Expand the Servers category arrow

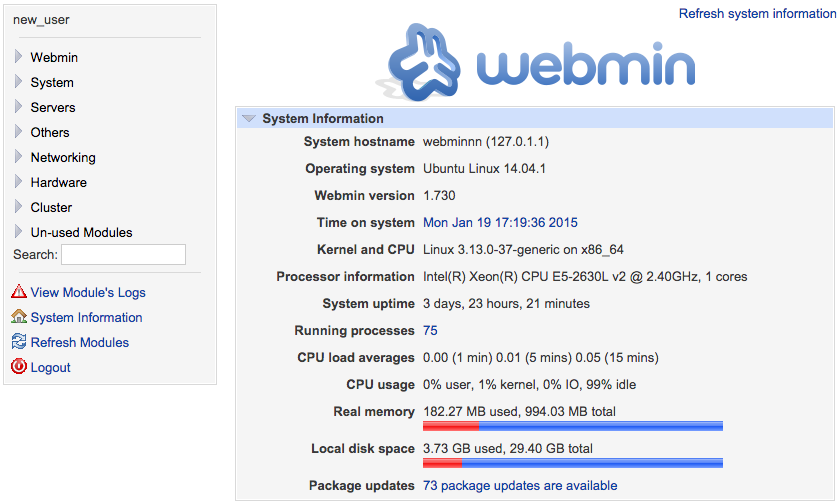click(18, 107)
